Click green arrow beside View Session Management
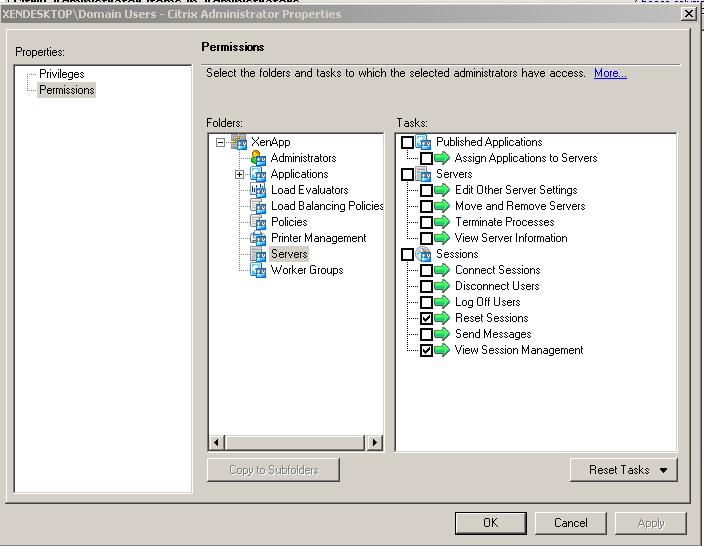 tap(442, 350)
